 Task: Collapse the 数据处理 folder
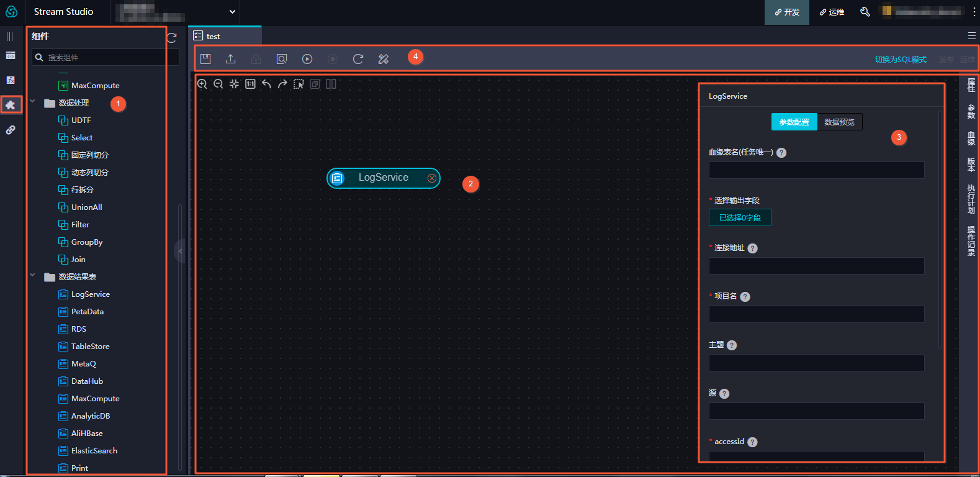coord(32,102)
